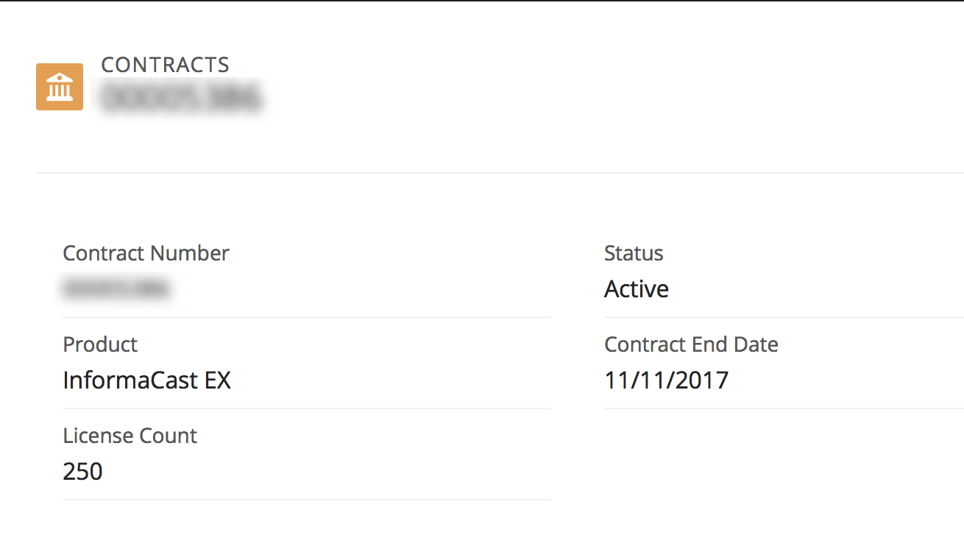Viewport: 964px width, 560px height.
Task: Click the Active status value
Action: point(636,288)
